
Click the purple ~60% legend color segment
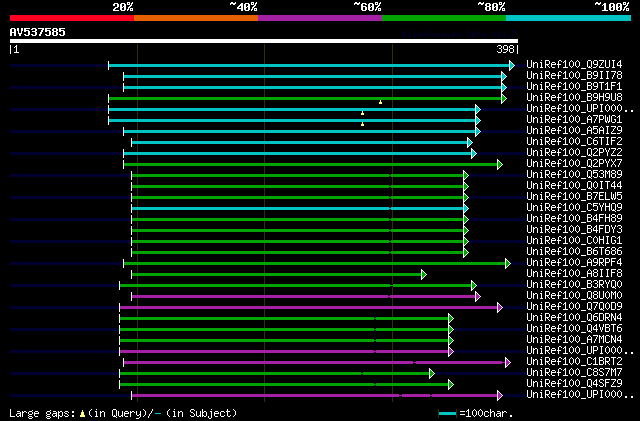[320, 18]
